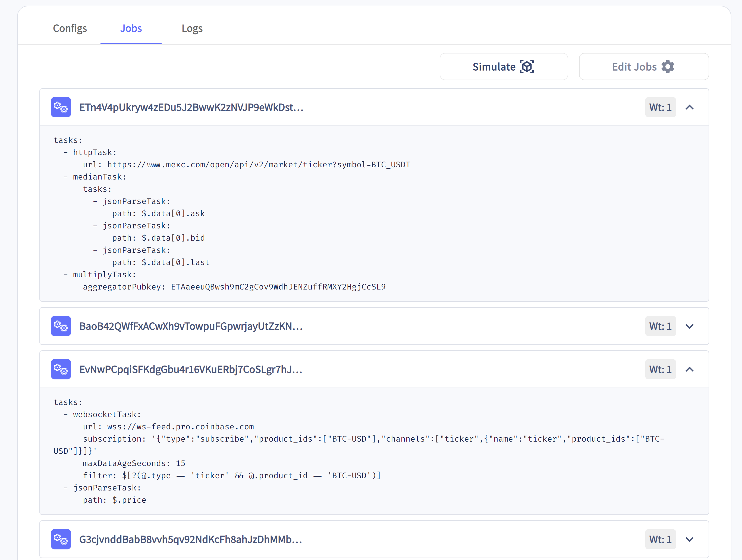Click the cube icon in the Simulate button
The image size is (742, 560).
pos(527,67)
